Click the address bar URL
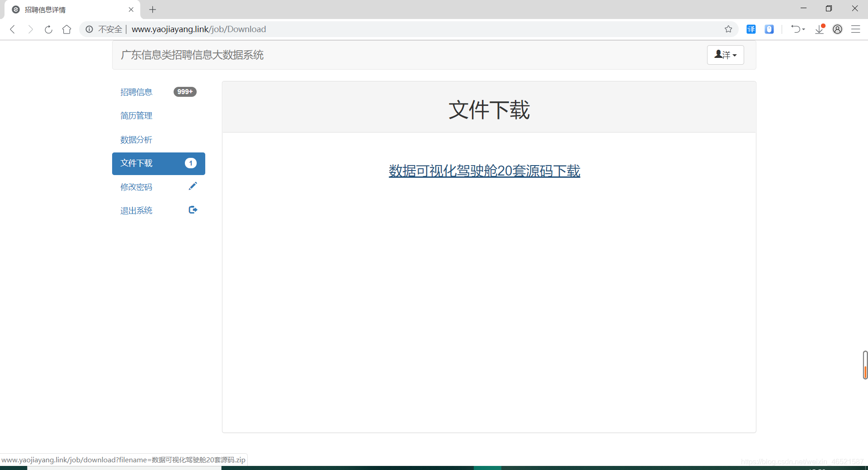This screenshot has width=868, height=470. click(198, 29)
